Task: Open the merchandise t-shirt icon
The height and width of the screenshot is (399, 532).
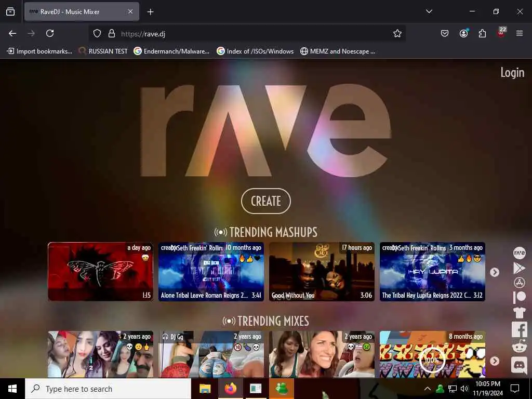Action: coord(519,312)
